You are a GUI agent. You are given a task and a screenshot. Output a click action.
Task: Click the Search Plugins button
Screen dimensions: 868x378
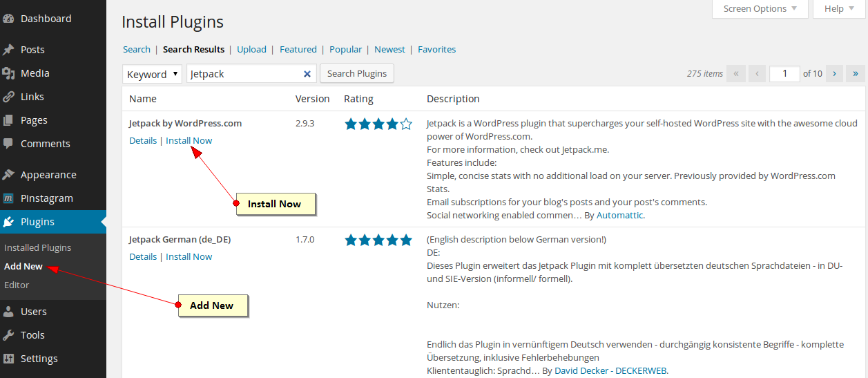[x=357, y=73]
